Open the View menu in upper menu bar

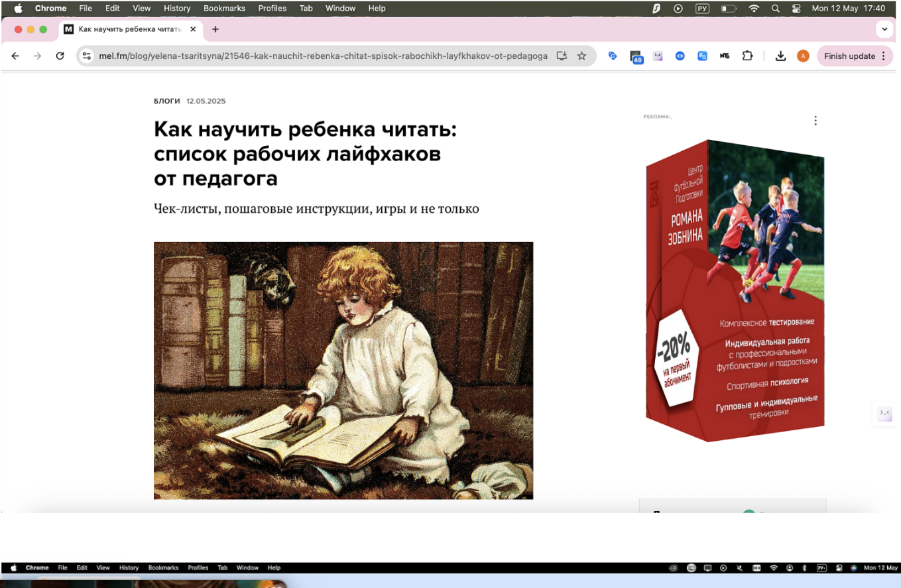tap(142, 9)
